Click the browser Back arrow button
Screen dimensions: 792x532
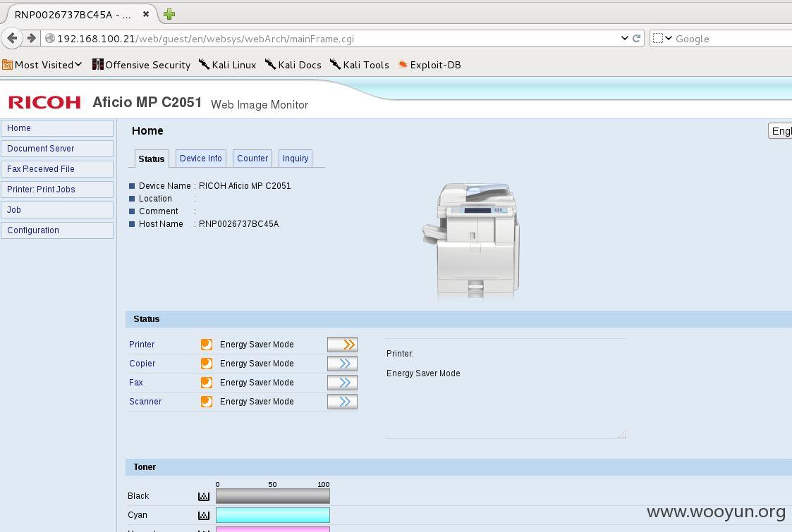[12, 38]
